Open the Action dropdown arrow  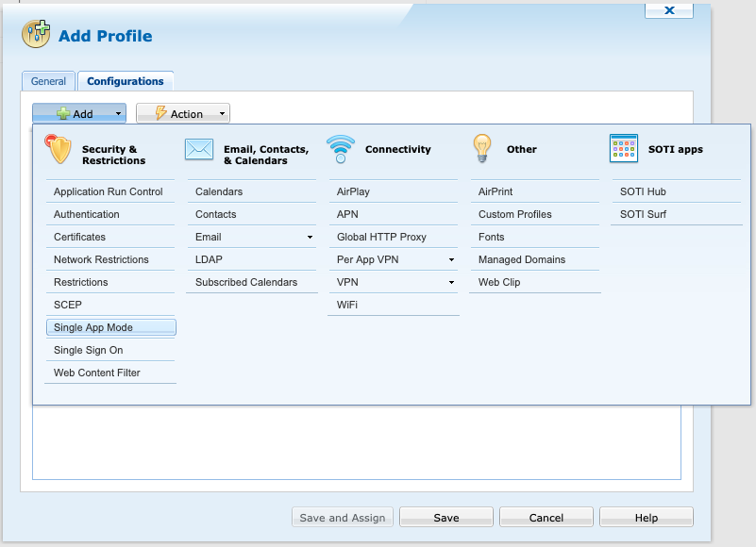(222, 114)
